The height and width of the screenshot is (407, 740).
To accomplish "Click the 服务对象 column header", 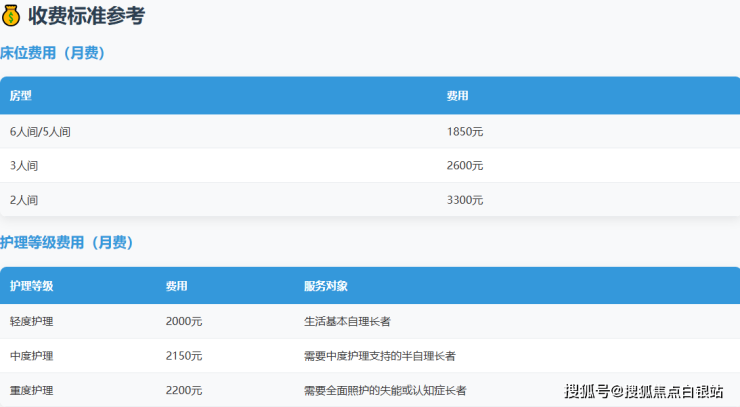I will (325, 286).
